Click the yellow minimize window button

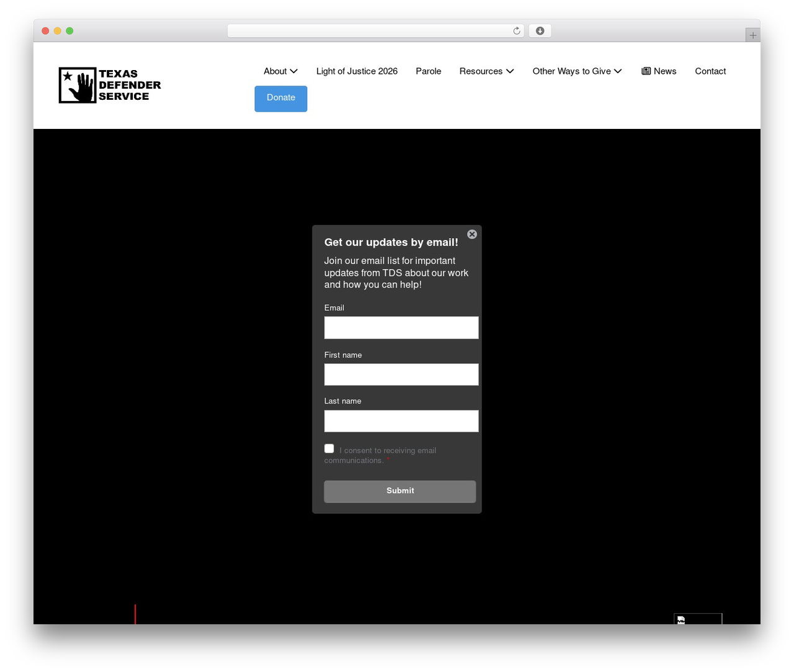[58, 31]
